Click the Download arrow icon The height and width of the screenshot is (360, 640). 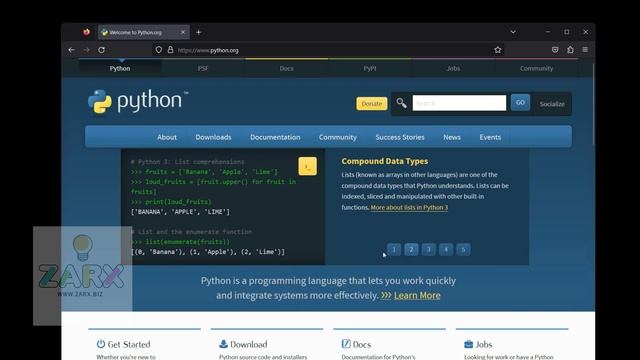point(223,344)
